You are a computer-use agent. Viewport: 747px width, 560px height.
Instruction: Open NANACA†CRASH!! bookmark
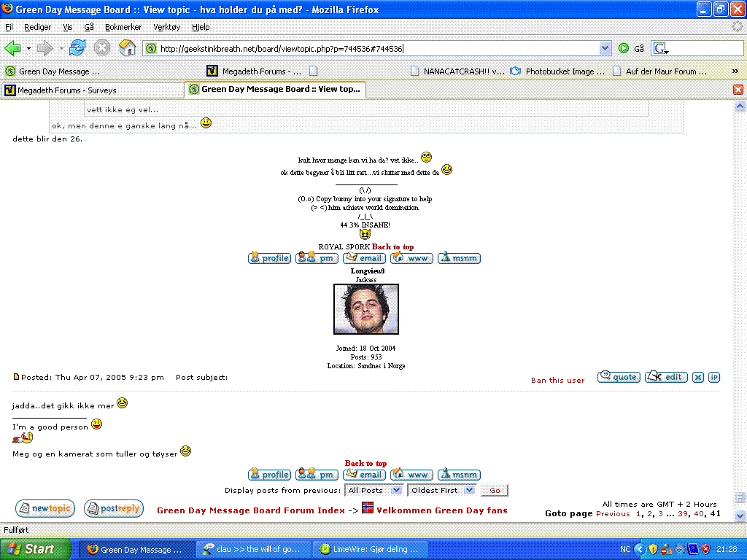[457, 71]
